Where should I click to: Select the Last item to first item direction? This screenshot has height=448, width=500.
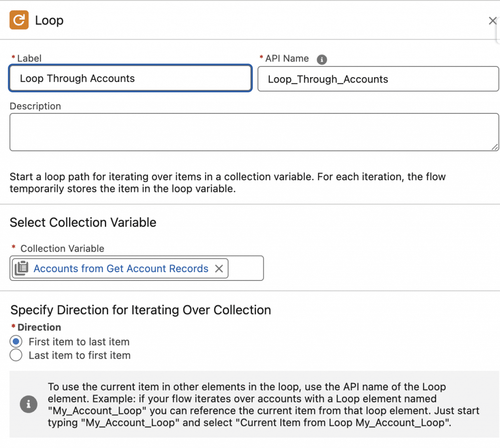coord(16,355)
